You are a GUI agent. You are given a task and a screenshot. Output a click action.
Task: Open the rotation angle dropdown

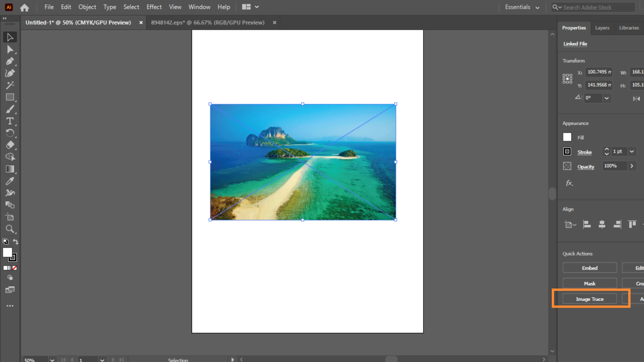pyautogui.click(x=607, y=98)
